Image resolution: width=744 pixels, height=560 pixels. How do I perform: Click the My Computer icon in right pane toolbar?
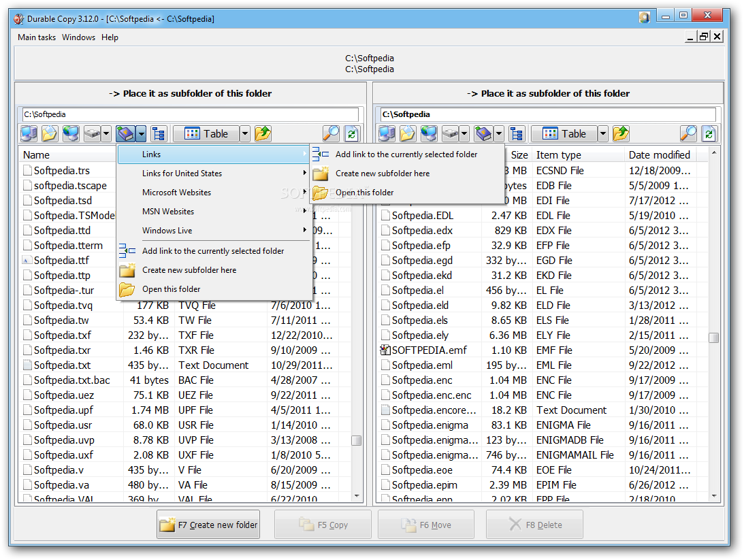point(387,134)
